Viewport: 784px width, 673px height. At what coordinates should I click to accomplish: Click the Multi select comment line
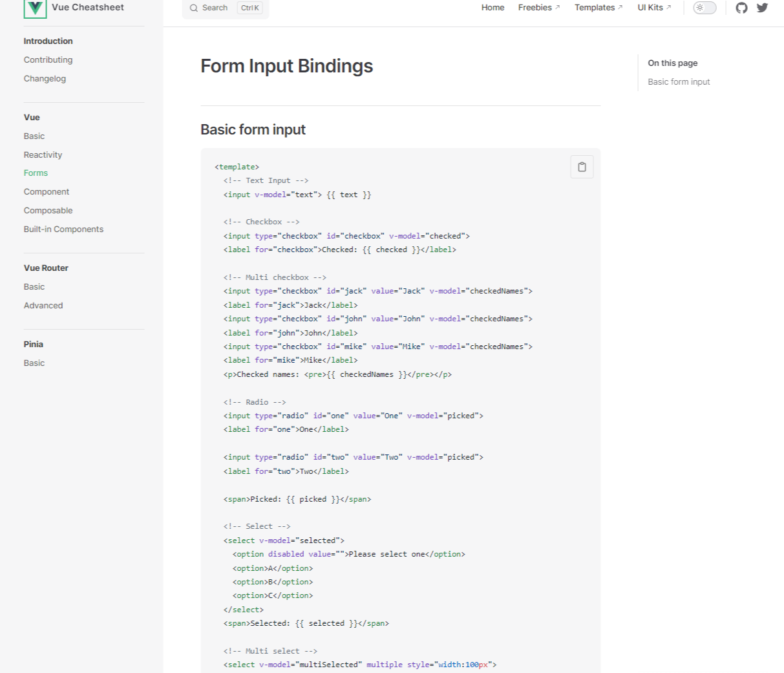click(271, 651)
